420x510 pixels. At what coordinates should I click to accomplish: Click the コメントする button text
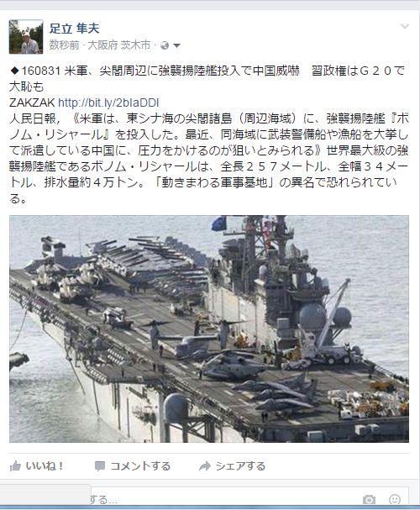tap(140, 466)
